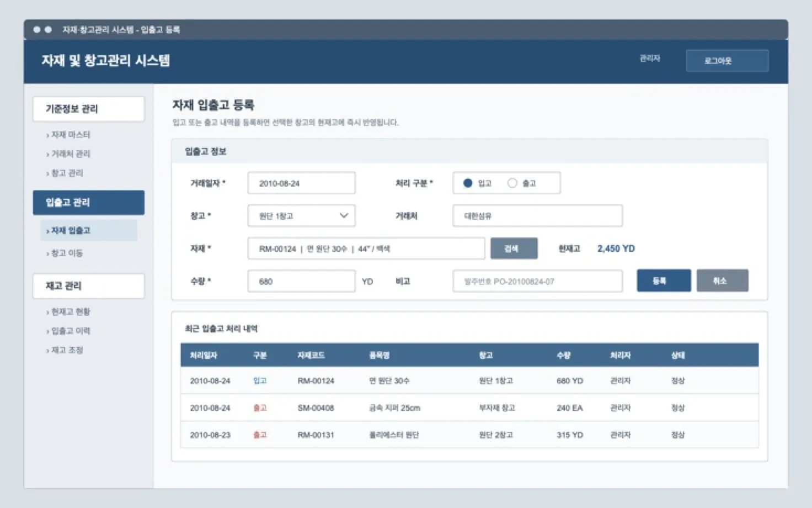Select the 입고 radio button
812x508 pixels.
468,183
